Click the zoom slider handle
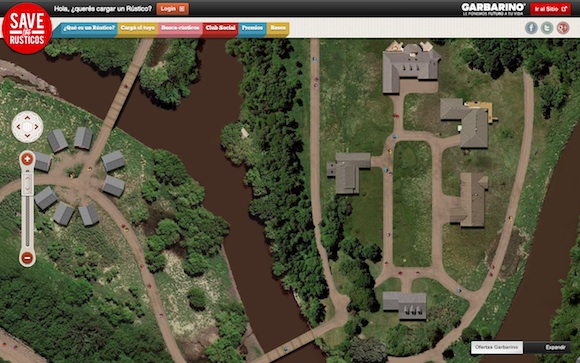This screenshot has width=580, height=363. (x=27, y=184)
